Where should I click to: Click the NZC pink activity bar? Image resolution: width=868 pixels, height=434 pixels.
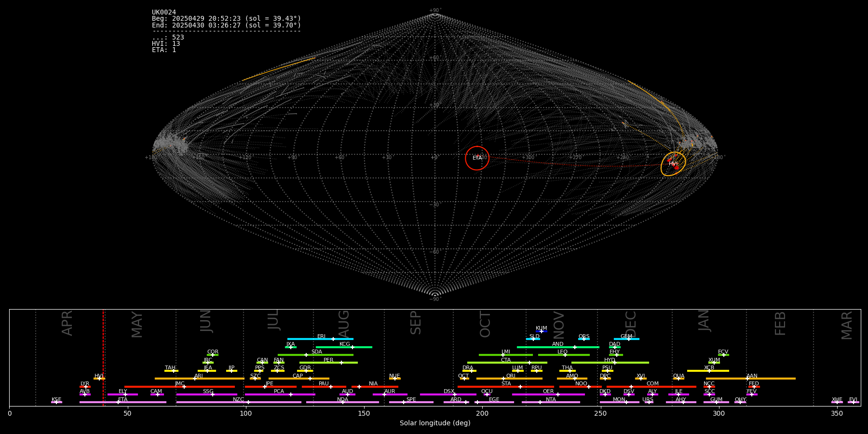[x=239, y=402]
